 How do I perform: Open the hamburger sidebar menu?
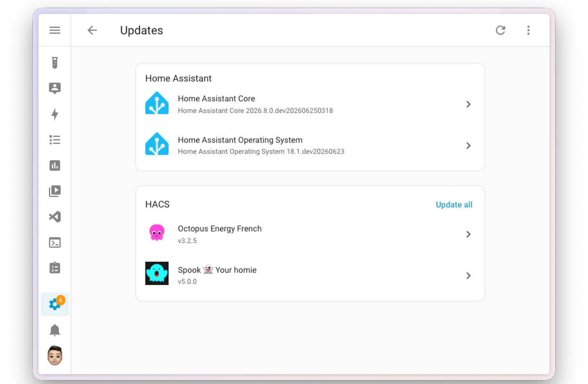pos(54,30)
